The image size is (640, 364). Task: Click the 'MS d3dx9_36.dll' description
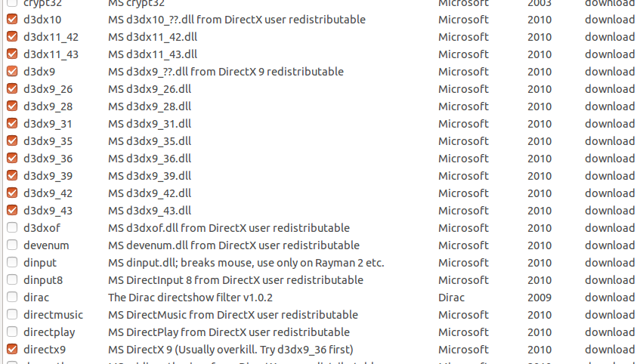pyautogui.click(x=150, y=159)
